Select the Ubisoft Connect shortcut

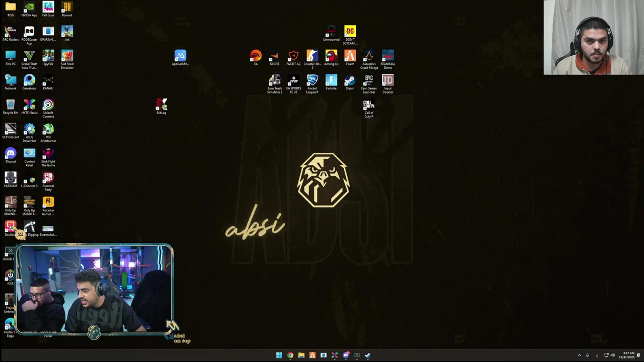pyautogui.click(x=48, y=108)
